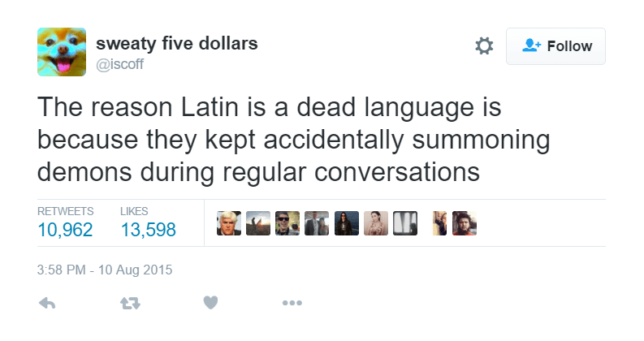Click liker avatar of dark-haired woman in black
Viewport: 644px width, 341px height.
coord(346,223)
